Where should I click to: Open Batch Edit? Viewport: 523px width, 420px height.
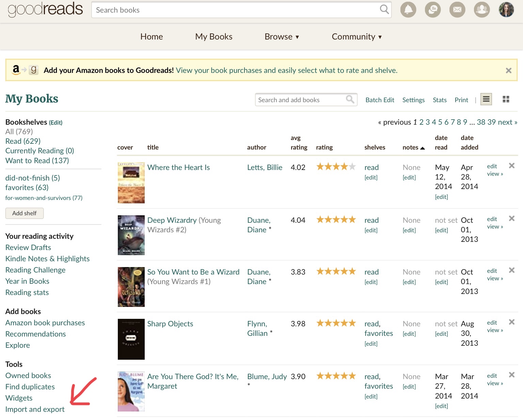coord(380,100)
